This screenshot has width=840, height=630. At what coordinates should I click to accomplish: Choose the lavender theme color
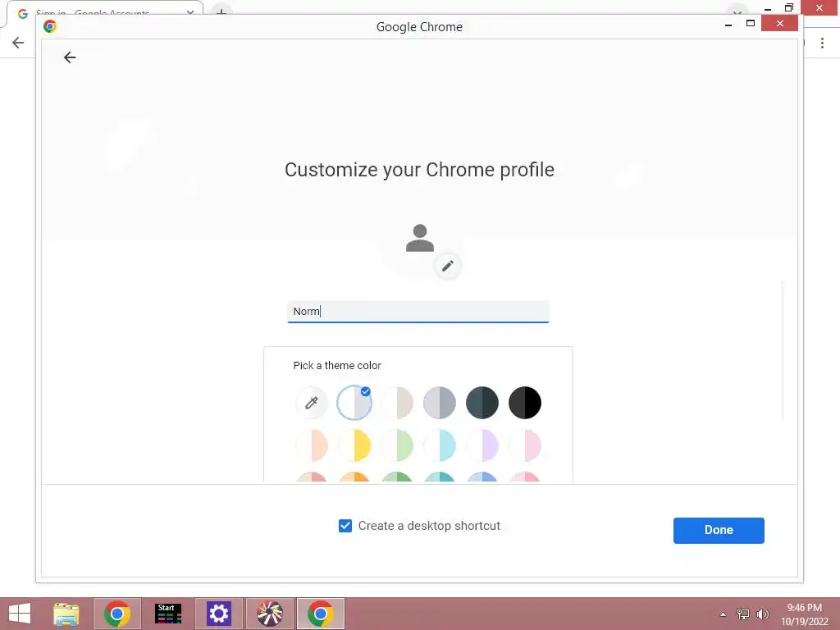[x=482, y=445]
